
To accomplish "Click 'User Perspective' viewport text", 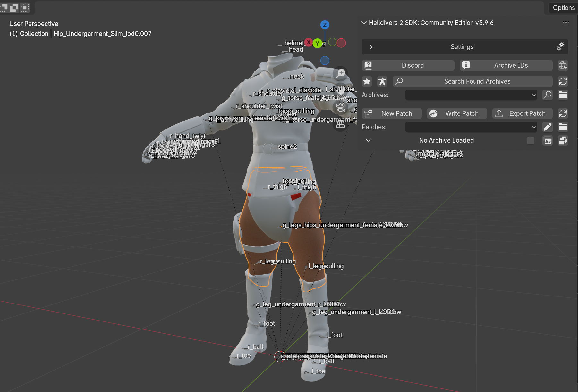I will coord(34,24).
